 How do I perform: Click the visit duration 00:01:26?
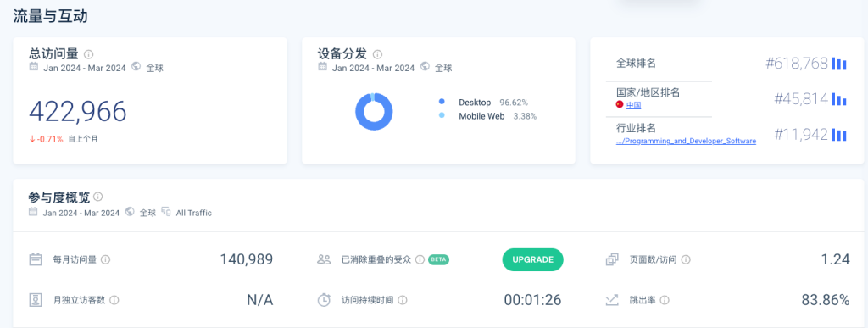tap(532, 300)
